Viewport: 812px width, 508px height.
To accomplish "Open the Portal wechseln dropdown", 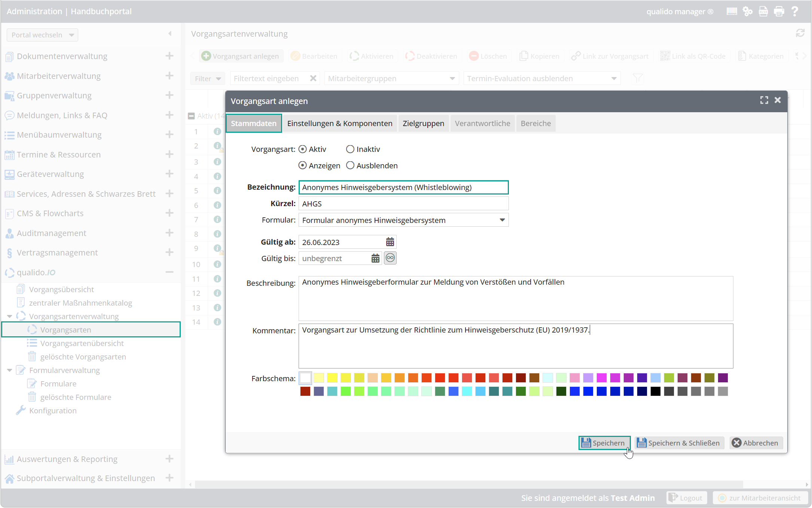I will pyautogui.click(x=42, y=35).
